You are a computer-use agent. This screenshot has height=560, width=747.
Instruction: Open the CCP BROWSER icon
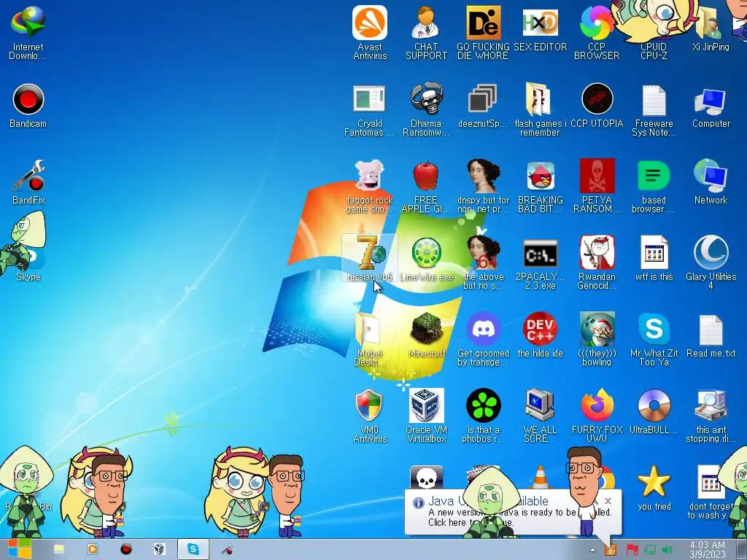[597, 32]
